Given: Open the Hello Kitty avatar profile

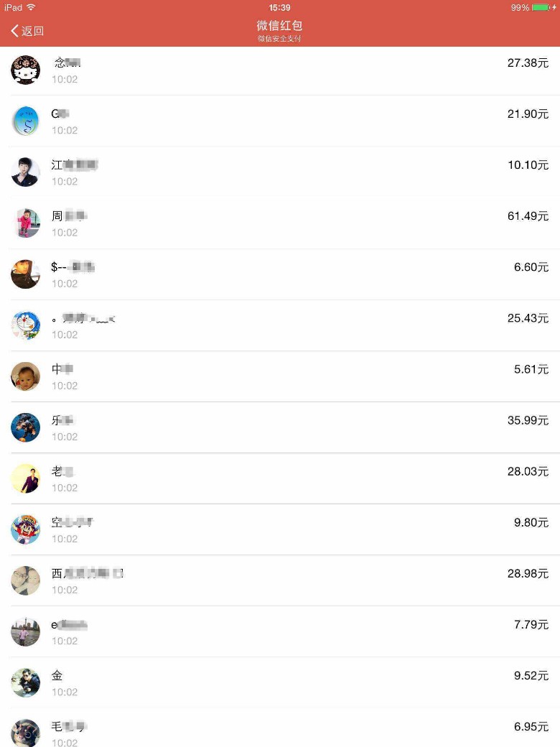Looking at the screenshot, I should (25, 70).
